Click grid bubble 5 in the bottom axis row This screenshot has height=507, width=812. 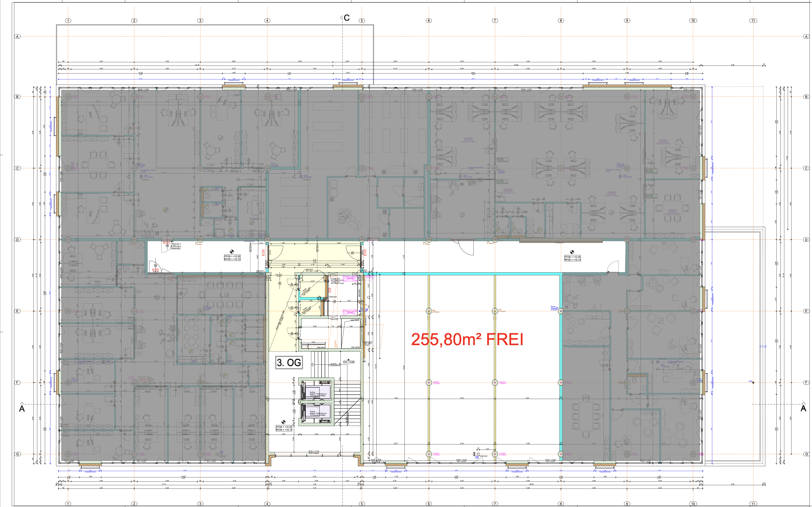[362, 504]
